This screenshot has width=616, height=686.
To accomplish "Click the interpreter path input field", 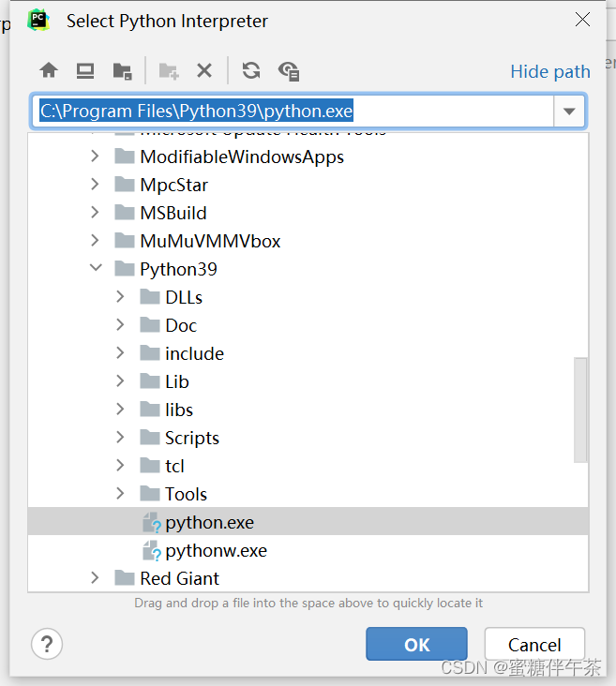I will pos(293,112).
